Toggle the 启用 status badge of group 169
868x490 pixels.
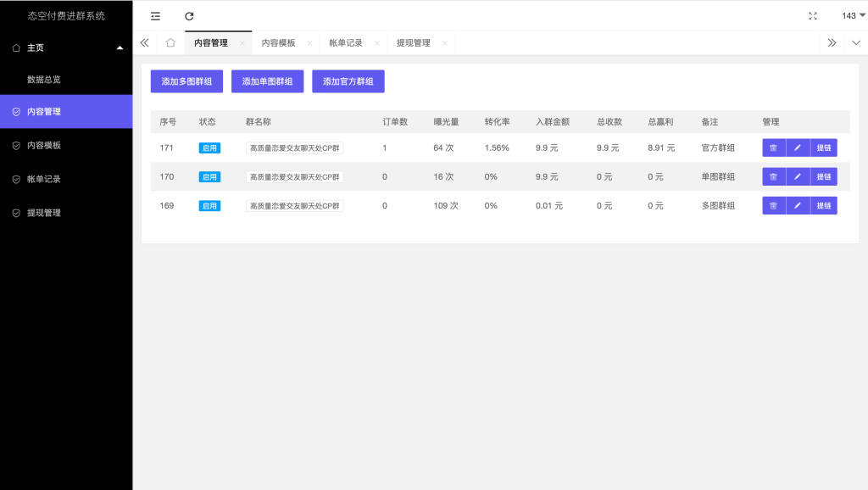[x=209, y=205]
